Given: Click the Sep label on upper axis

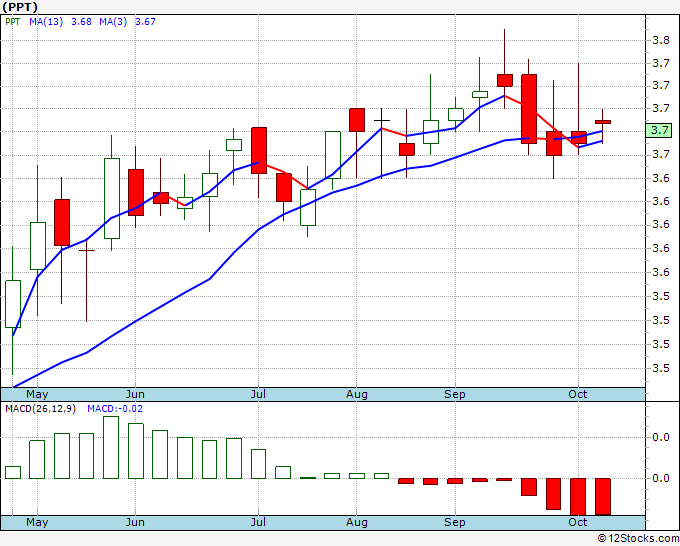Looking at the screenshot, I should click(x=455, y=394).
